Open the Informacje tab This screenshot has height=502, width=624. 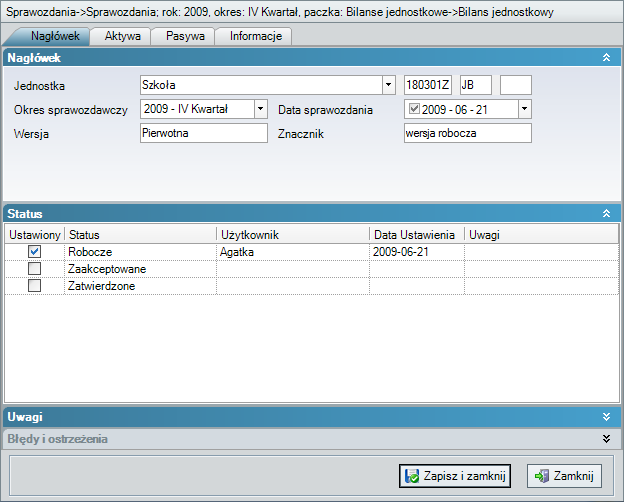tap(255, 36)
